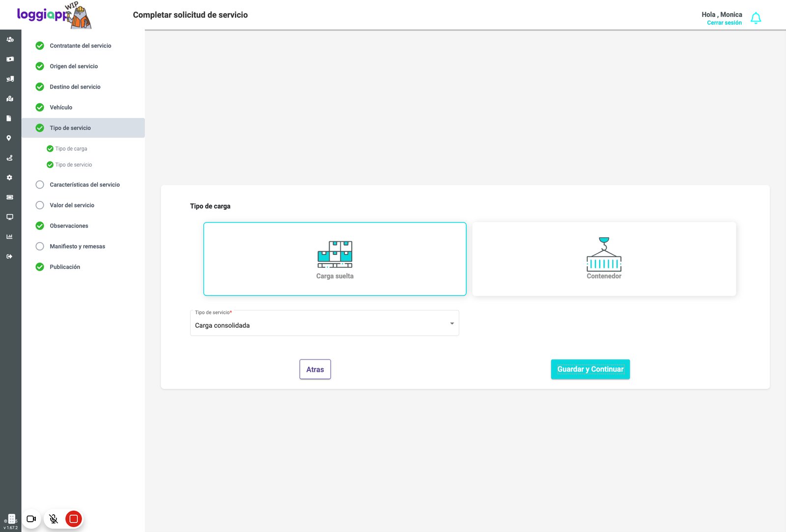Open the forklift cargo sidebar icon

(x=10, y=79)
